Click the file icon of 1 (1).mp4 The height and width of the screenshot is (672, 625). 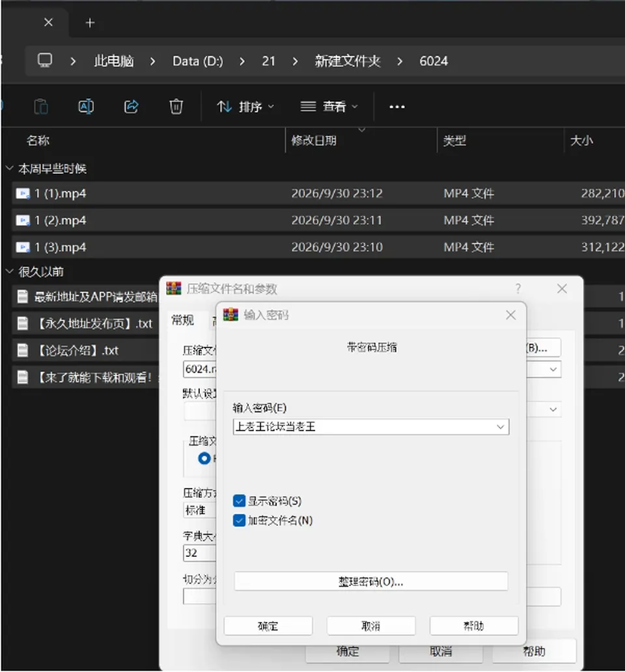point(23,194)
